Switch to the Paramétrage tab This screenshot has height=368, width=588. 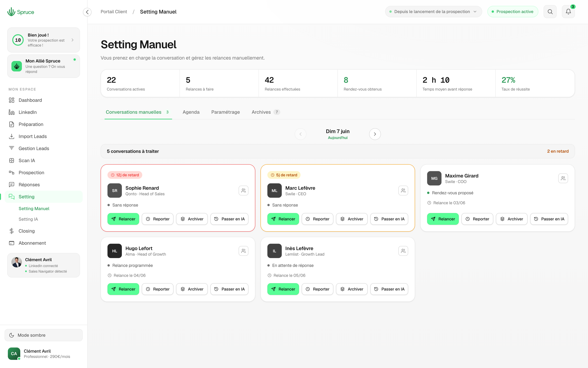[226, 112]
